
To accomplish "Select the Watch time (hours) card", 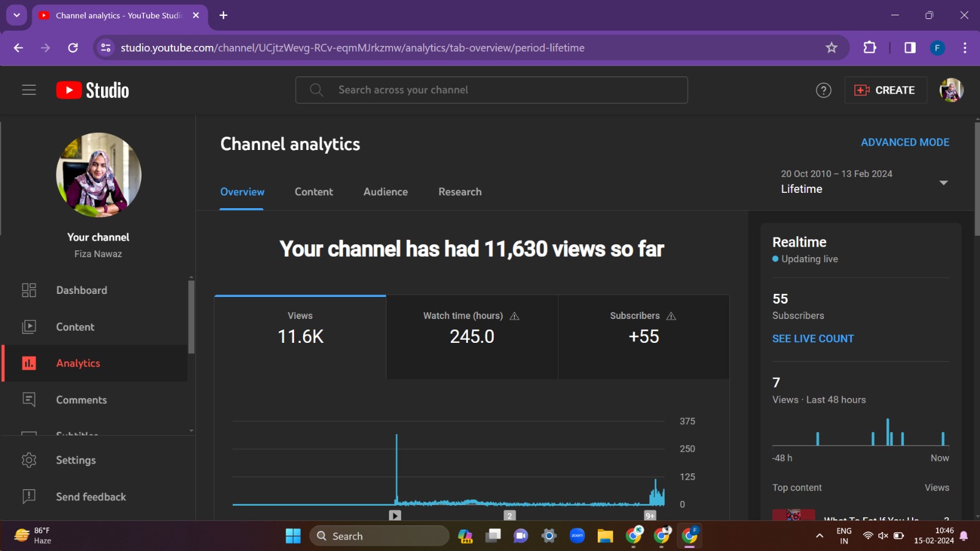I will coord(472,337).
